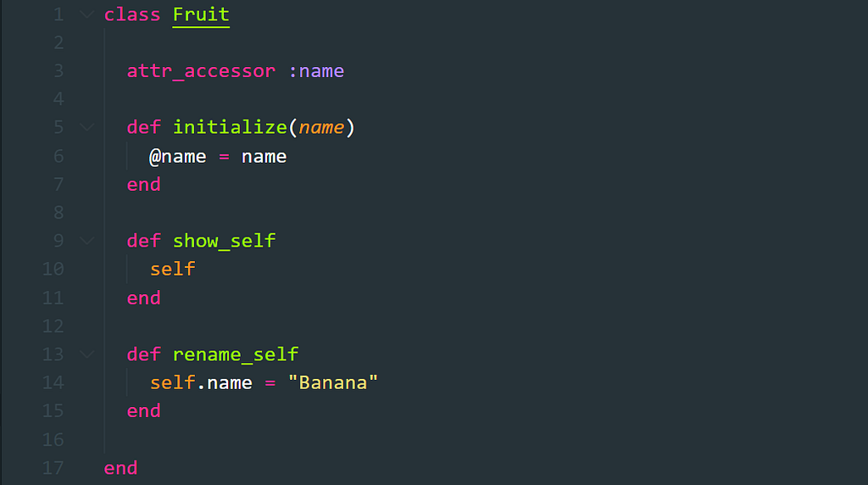This screenshot has height=485, width=868.
Task: Click line number 17 in gutter
Action: pyautogui.click(x=53, y=468)
